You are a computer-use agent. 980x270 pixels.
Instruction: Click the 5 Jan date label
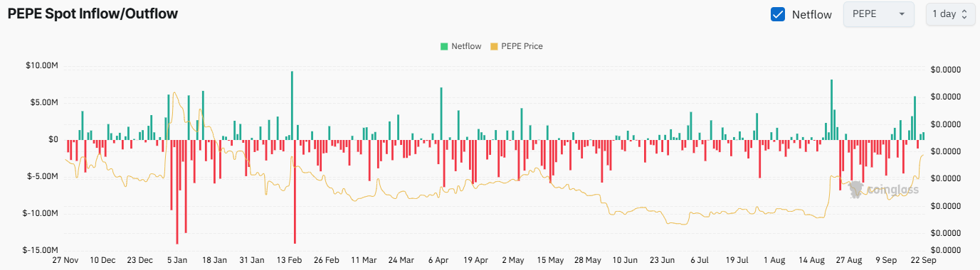click(x=178, y=260)
